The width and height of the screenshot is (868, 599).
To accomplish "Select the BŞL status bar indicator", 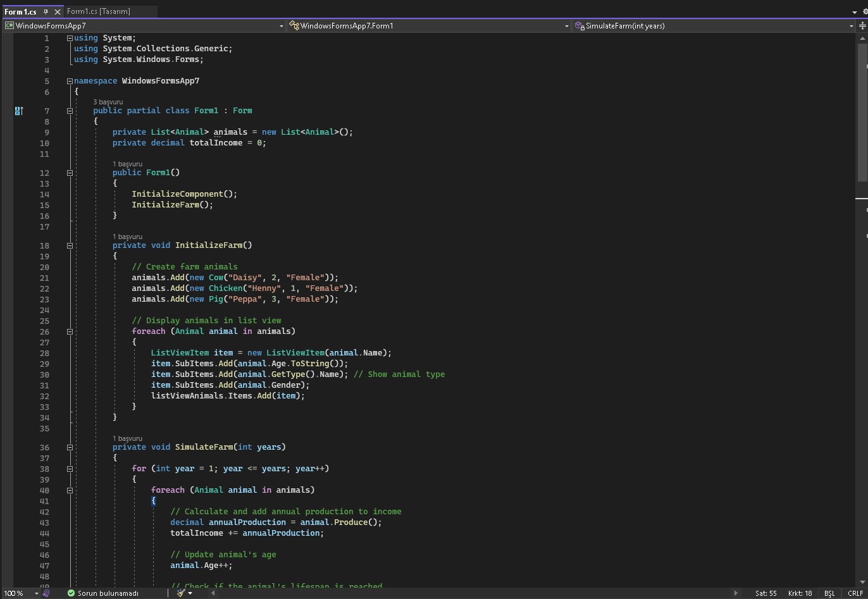I will (829, 593).
